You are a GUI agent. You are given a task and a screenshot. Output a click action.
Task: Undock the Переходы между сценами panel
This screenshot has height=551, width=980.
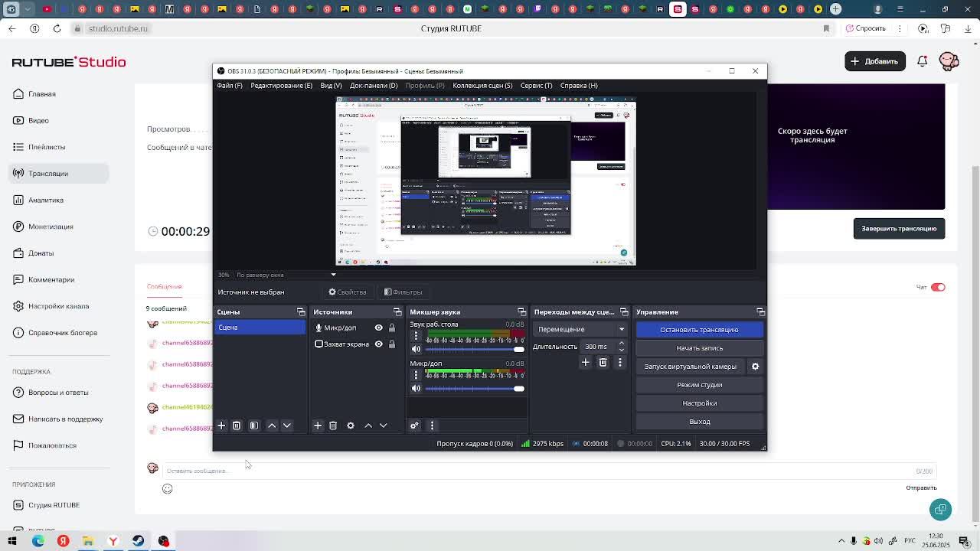[624, 312]
